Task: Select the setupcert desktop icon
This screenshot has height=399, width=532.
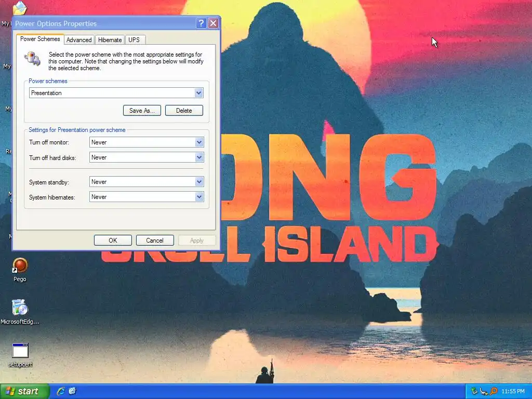Action: [20, 355]
